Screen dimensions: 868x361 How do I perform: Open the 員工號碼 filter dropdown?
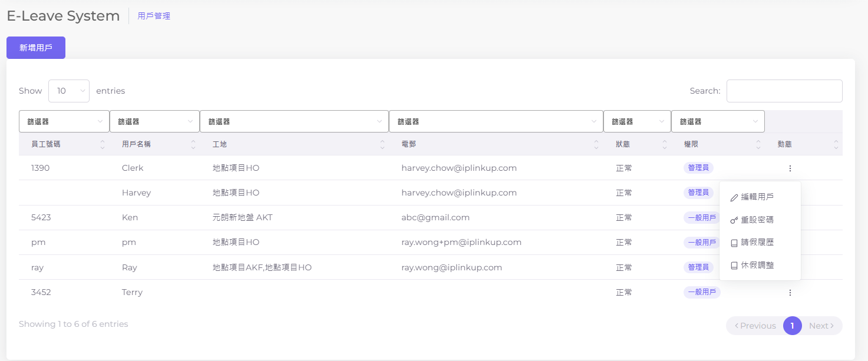click(64, 121)
